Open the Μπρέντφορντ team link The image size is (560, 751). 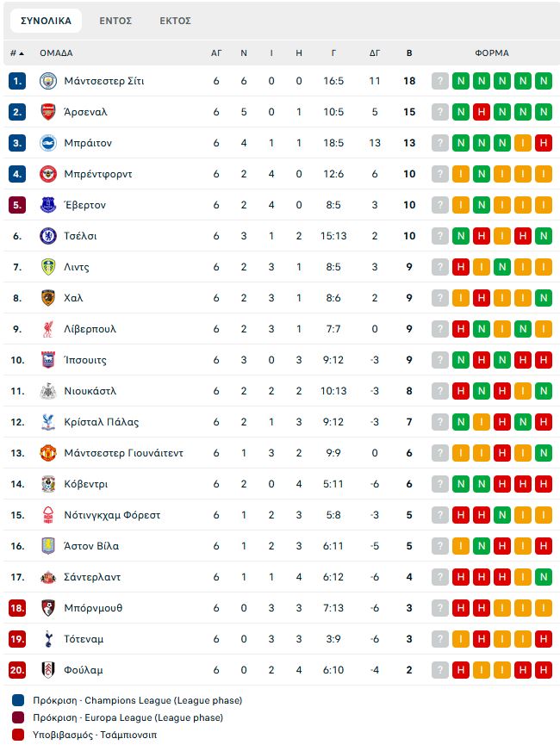pyautogui.click(x=98, y=174)
